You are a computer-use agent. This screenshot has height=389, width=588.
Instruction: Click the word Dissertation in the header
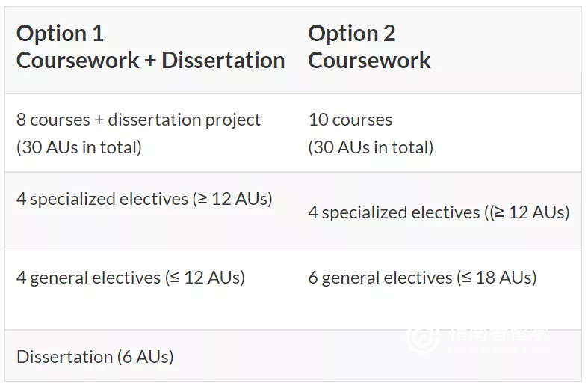(223, 61)
